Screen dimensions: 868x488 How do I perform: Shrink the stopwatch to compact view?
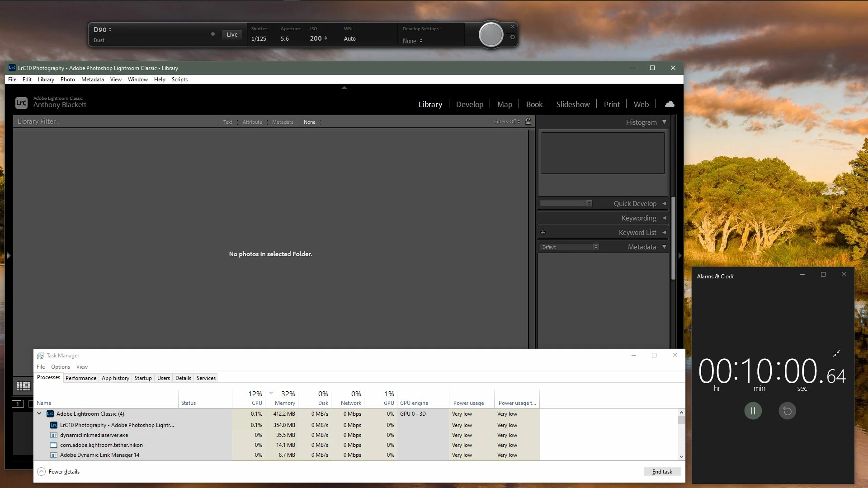(836, 353)
